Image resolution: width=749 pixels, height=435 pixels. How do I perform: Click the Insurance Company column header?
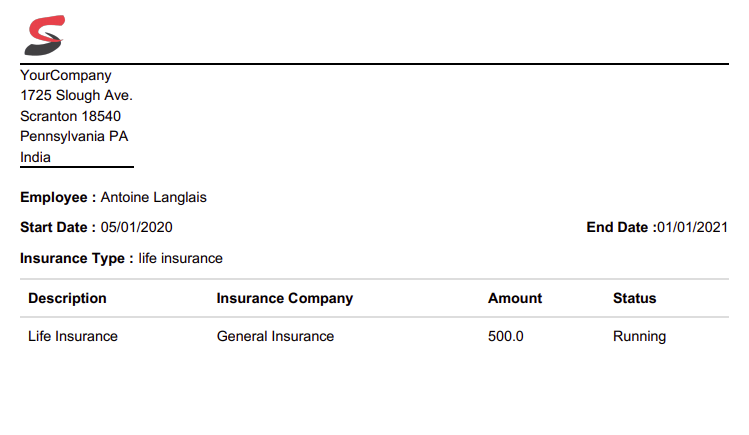pyautogui.click(x=285, y=298)
